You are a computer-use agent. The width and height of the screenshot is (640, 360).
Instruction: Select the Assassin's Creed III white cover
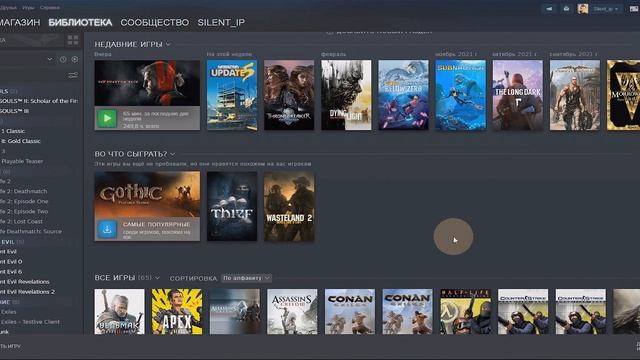coord(292,312)
